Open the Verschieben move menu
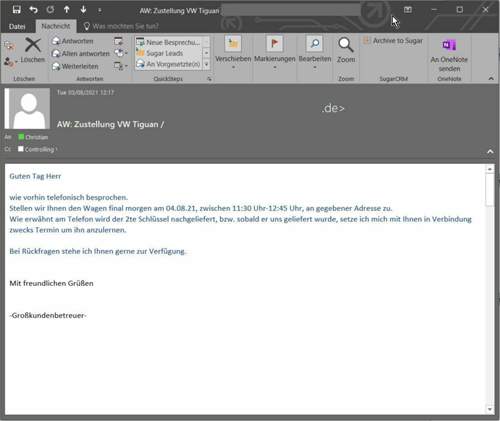 233,53
